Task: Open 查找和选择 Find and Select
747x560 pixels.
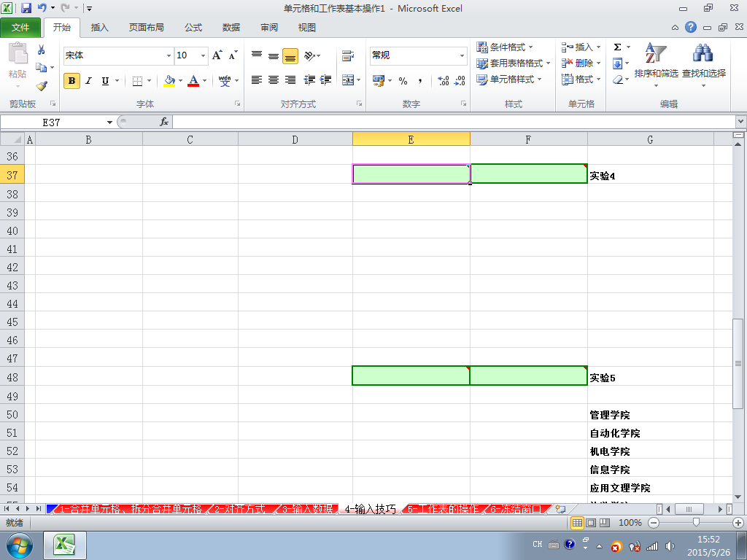Action: tap(704, 65)
